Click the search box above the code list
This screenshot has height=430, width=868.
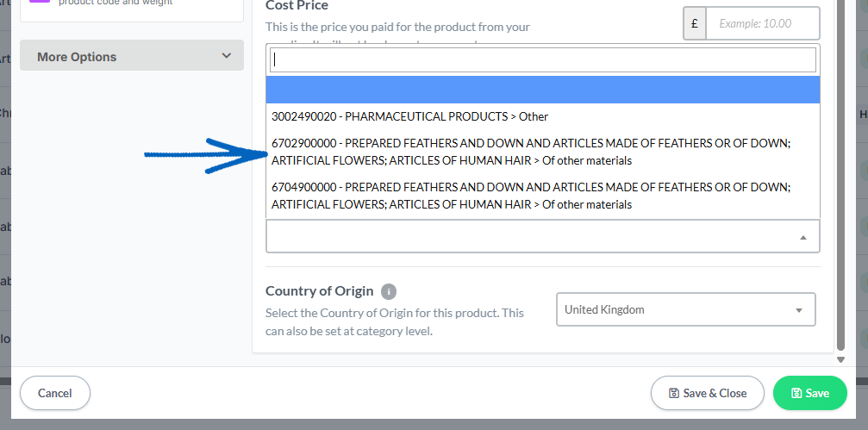[x=542, y=59]
